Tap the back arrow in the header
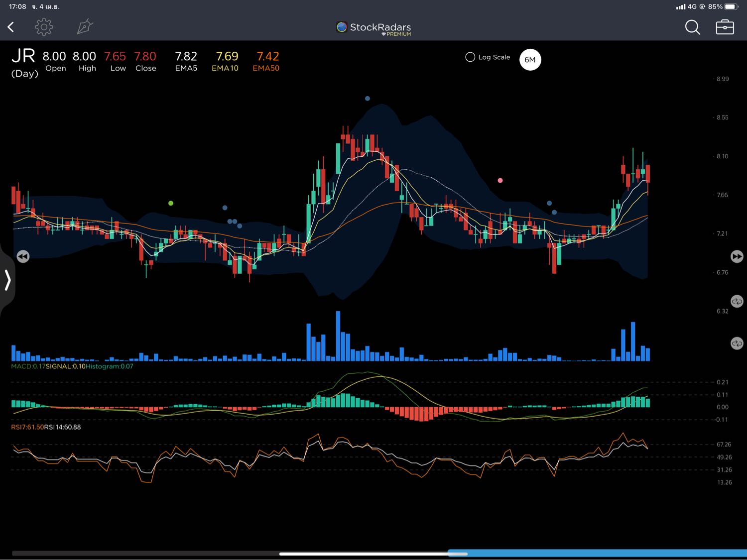Viewport: 747px width, 560px height. [11, 27]
